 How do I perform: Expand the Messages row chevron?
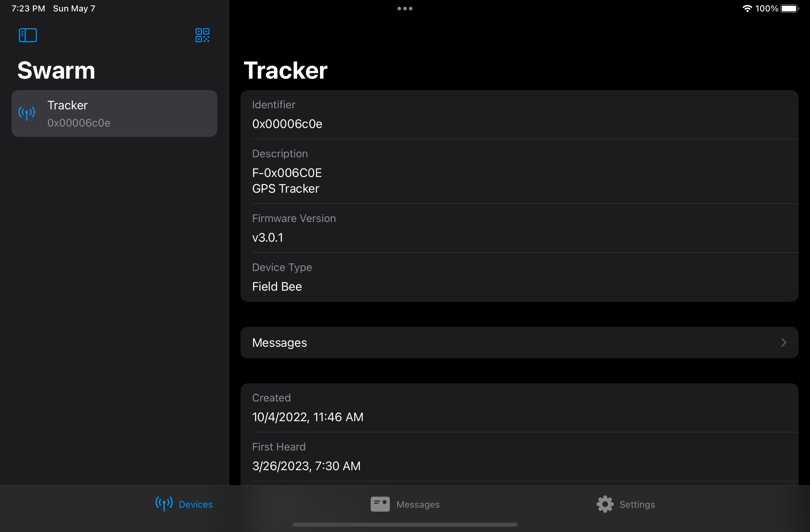click(784, 343)
